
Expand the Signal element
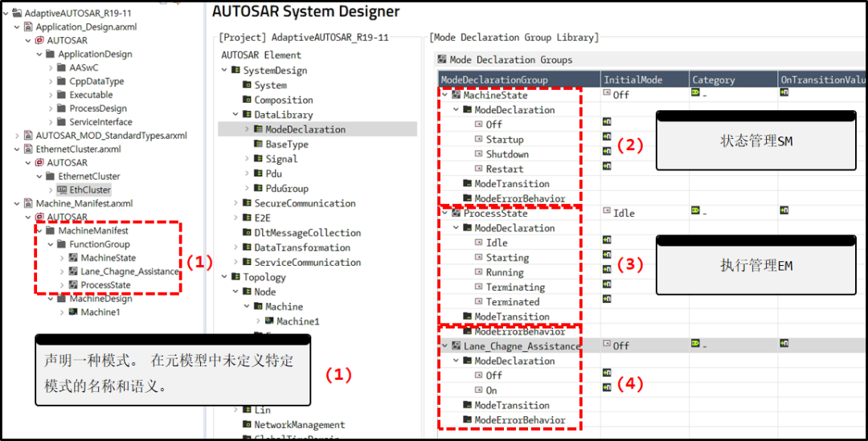pyautogui.click(x=247, y=159)
